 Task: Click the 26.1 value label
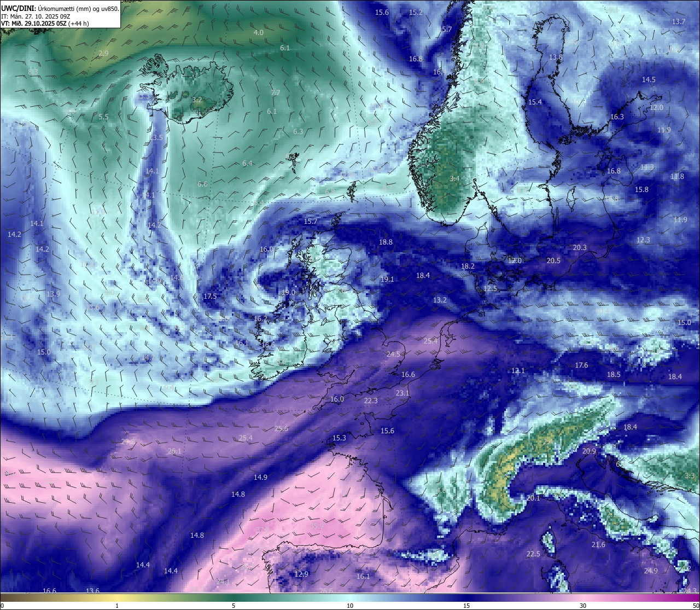[174, 451]
